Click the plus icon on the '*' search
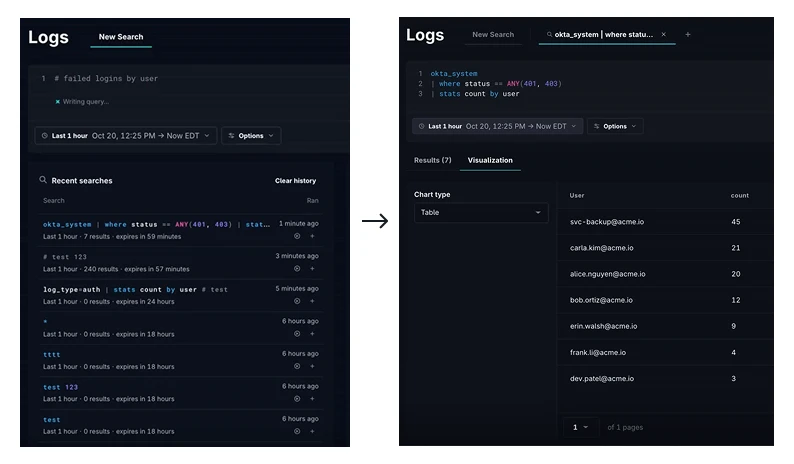This screenshot has height=464, width=794. 312,334
